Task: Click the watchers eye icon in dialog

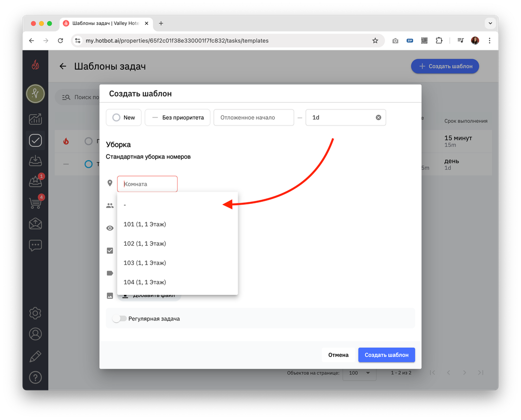Action: [110, 228]
